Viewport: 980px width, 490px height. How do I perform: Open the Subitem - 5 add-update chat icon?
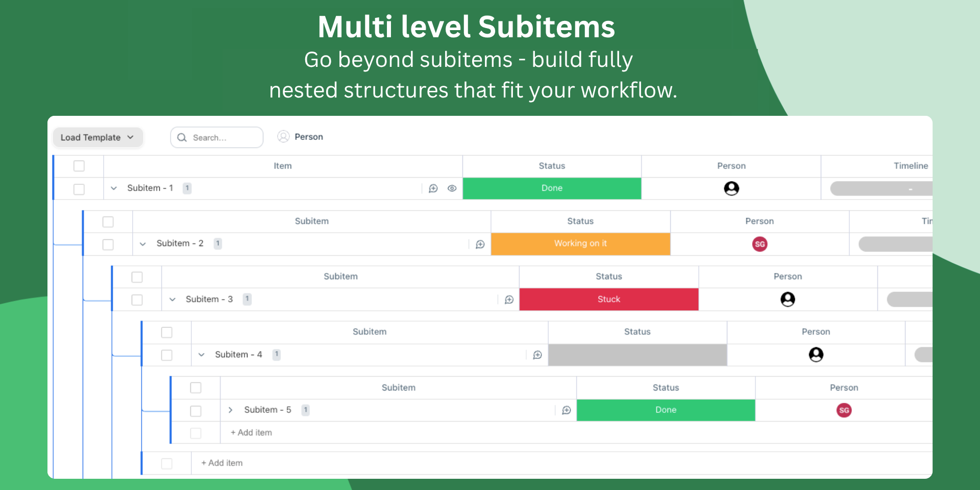(x=566, y=410)
